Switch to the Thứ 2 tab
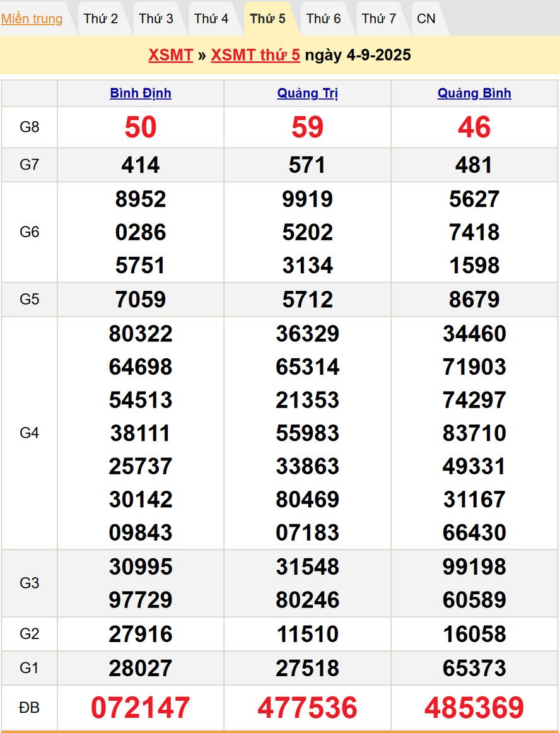This screenshot has height=733, width=560. pyautogui.click(x=100, y=19)
